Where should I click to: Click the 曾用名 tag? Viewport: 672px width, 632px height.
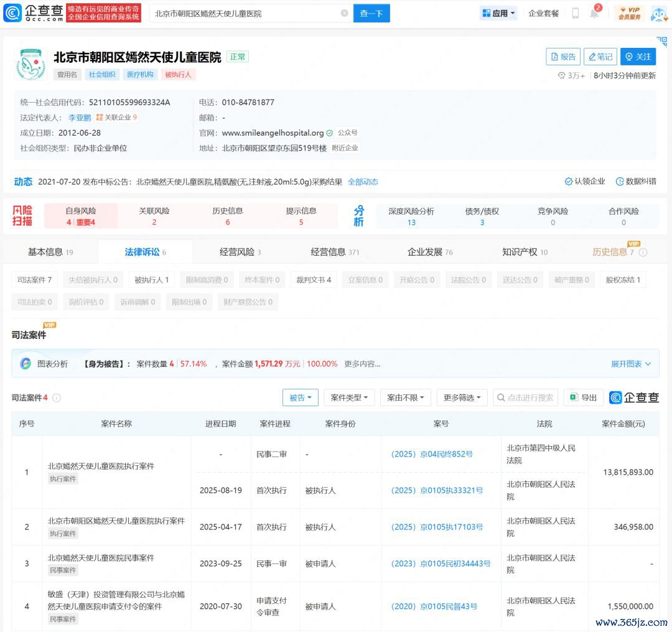67,75
